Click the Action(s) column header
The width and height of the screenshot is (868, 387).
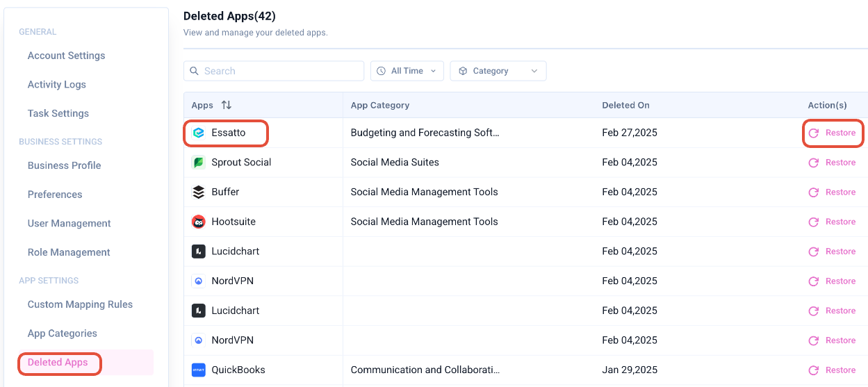click(x=827, y=106)
